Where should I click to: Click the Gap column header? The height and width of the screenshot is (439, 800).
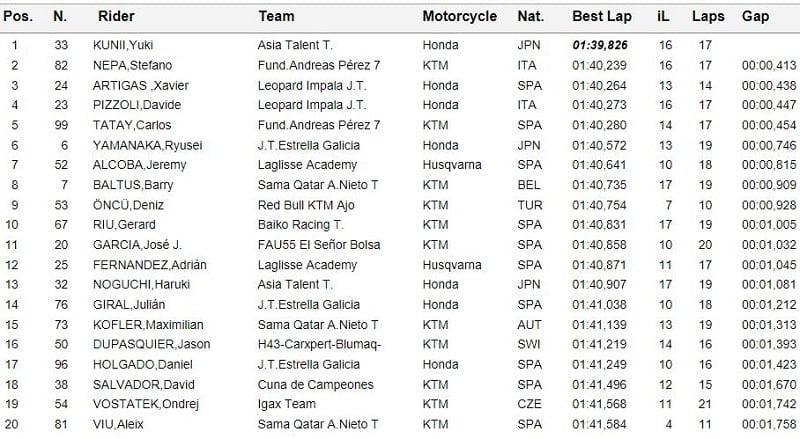755,17
